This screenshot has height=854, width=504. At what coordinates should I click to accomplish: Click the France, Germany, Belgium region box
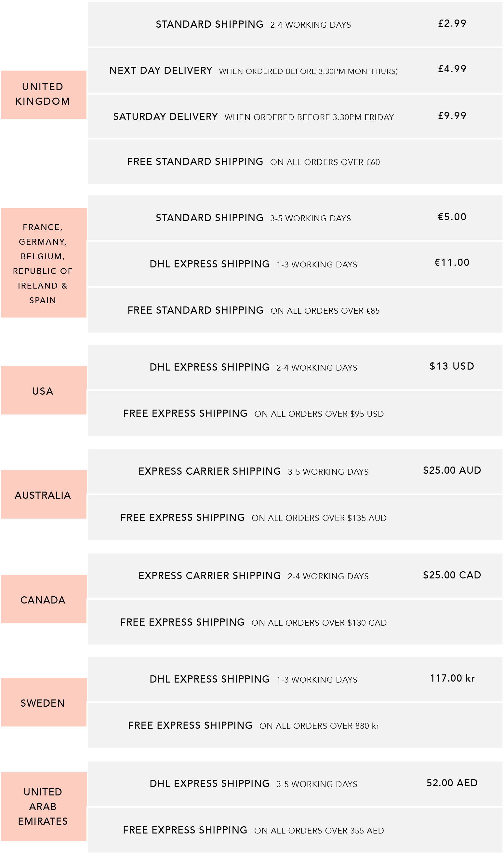pos(44,263)
